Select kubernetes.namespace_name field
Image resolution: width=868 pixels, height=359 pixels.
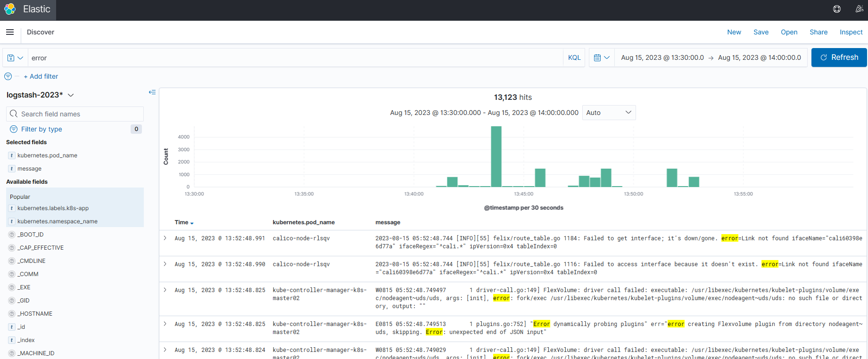point(58,221)
